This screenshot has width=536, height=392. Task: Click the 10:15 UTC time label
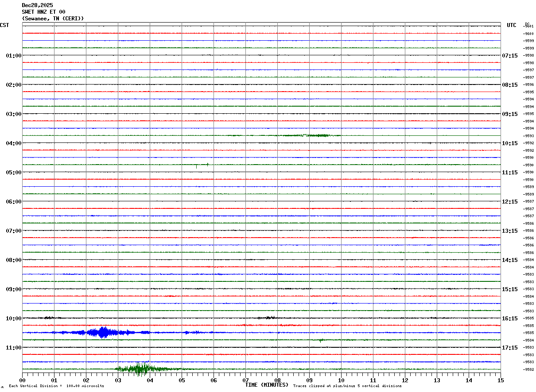coord(510,143)
